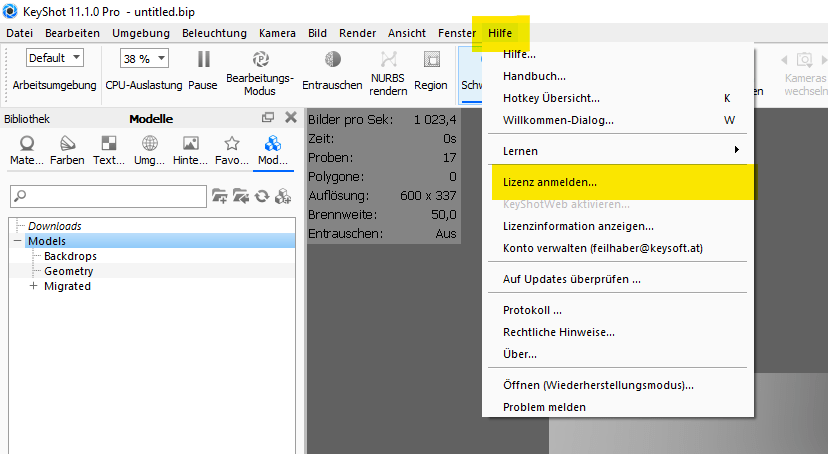This screenshot has height=454, width=828.
Task: Click the Pause render icon
Action: [x=204, y=59]
